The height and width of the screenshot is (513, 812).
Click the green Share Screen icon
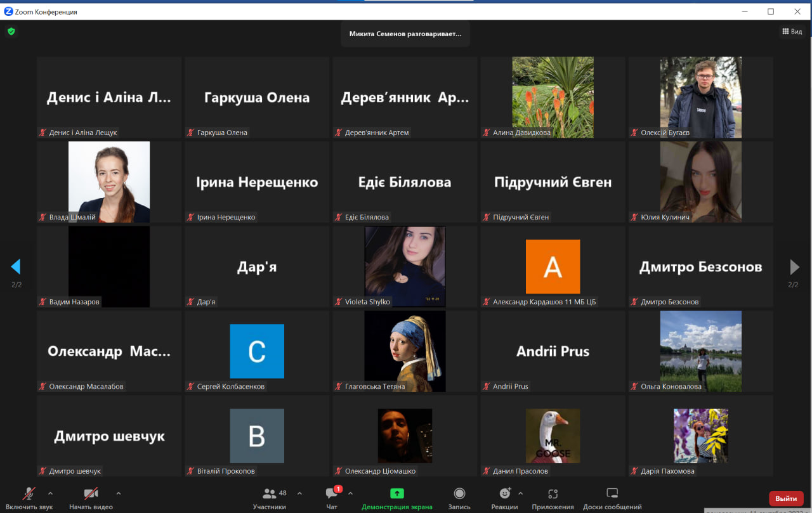pyautogui.click(x=396, y=494)
